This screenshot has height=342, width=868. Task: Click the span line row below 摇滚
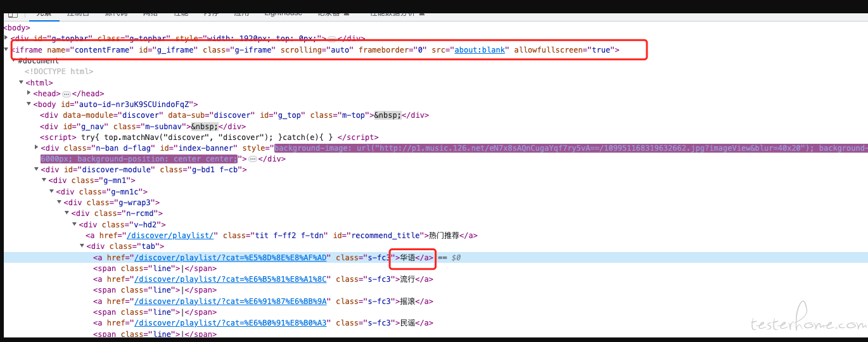pyautogui.click(x=155, y=312)
